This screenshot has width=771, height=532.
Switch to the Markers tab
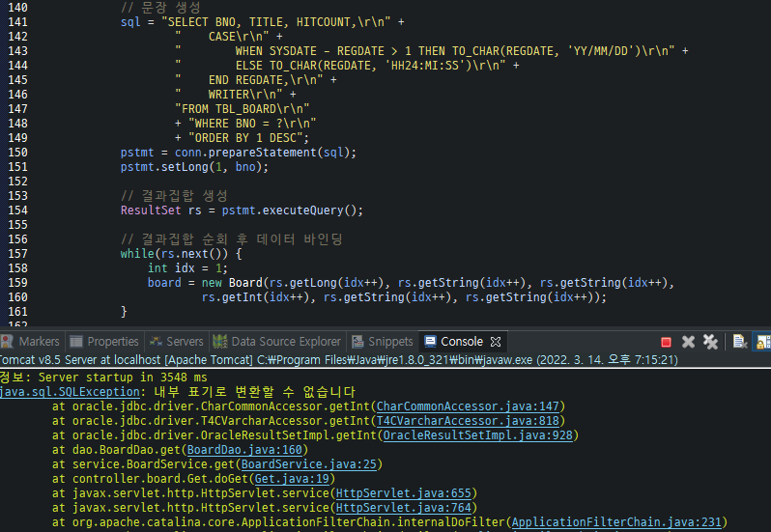coord(30,342)
